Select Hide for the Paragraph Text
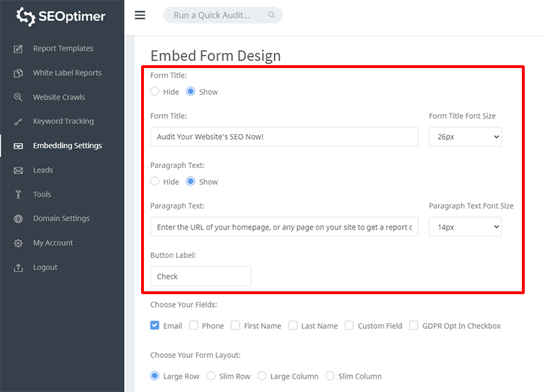The height and width of the screenshot is (392, 546). (x=155, y=181)
